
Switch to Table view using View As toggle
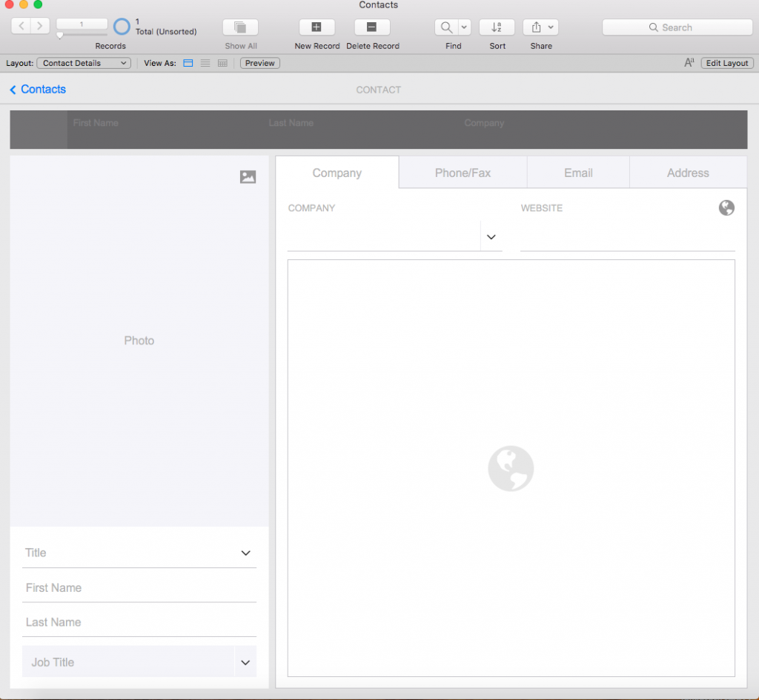(x=222, y=63)
